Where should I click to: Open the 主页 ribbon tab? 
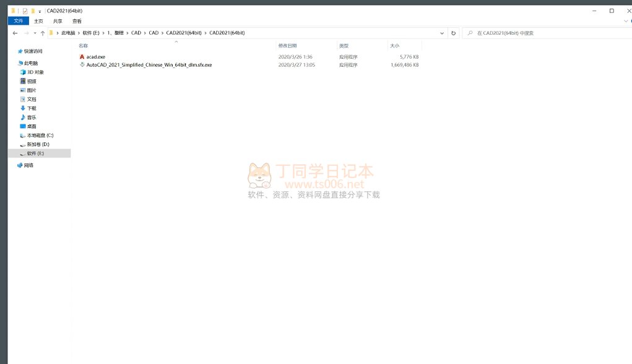point(38,21)
